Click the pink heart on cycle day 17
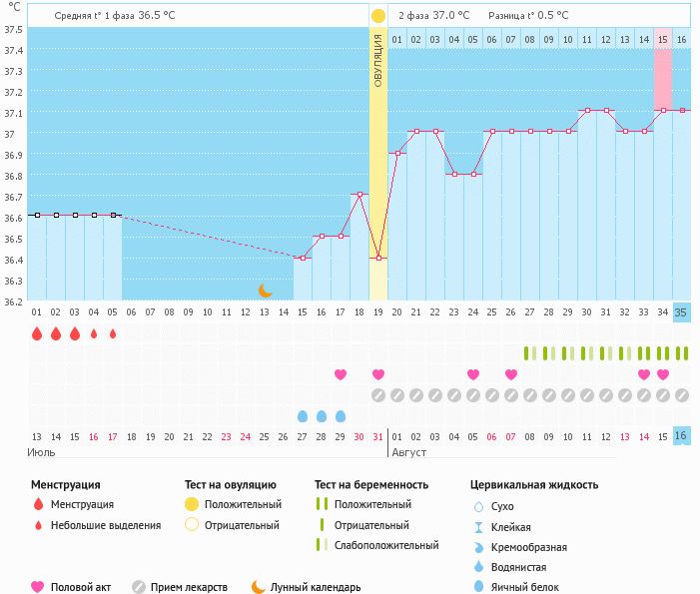 [x=341, y=374]
